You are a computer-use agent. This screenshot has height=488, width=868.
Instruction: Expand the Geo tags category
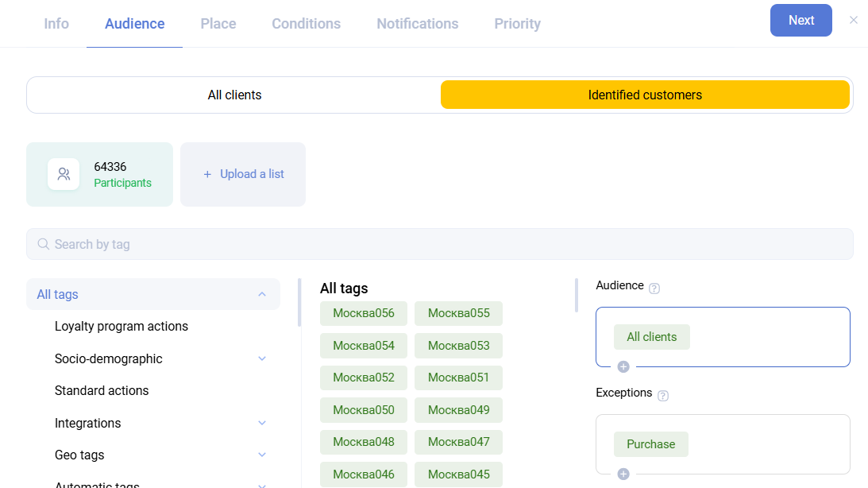pos(262,455)
